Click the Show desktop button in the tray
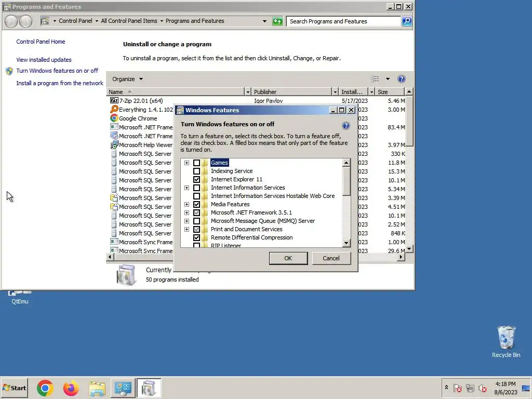The image size is (532, 399). [x=526, y=388]
